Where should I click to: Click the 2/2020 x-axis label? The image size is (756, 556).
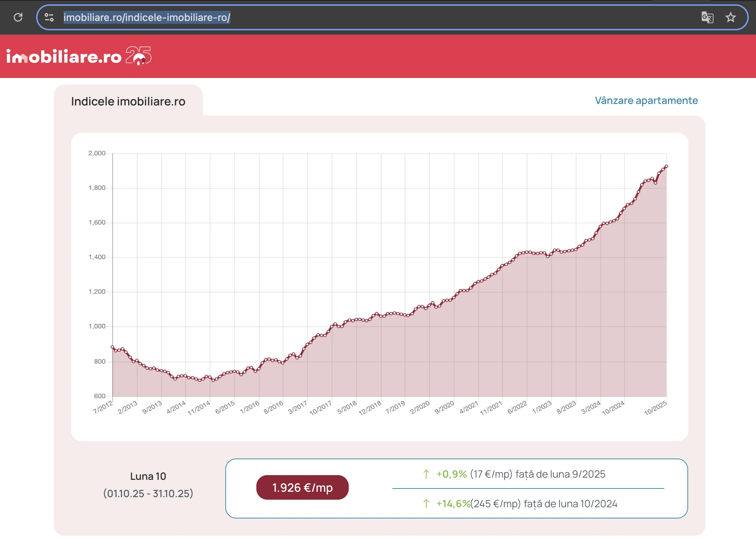[420, 408]
